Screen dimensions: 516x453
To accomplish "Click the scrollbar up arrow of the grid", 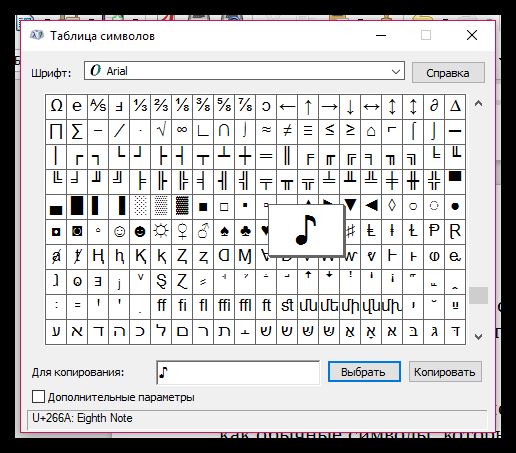I will pyautogui.click(x=478, y=104).
